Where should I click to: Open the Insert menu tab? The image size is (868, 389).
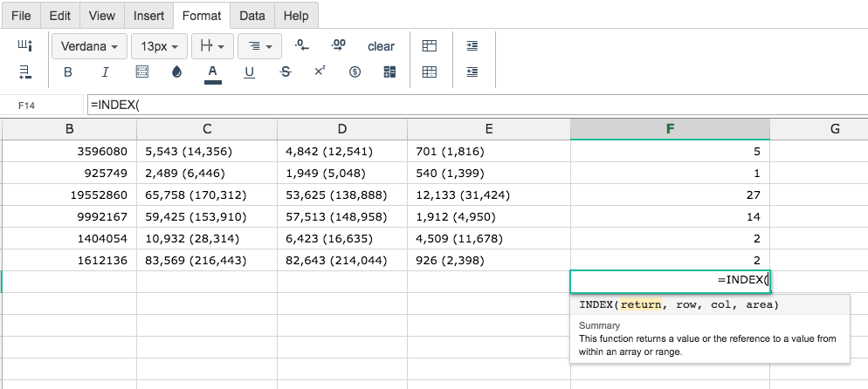[x=148, y=16]
